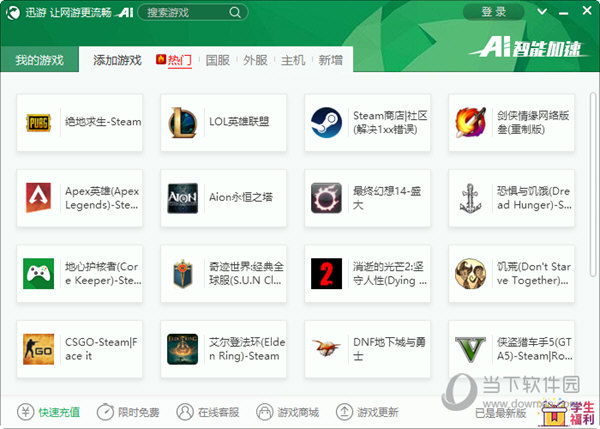Select the Core Keeper gamepad icon
The width and height of the screenshot is (600, 429).
click(38, 273)
